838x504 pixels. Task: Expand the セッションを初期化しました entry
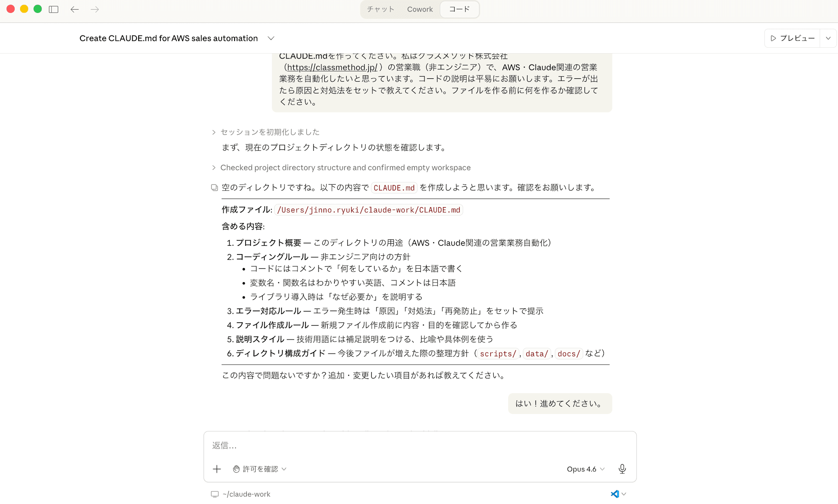pos(213,132)
